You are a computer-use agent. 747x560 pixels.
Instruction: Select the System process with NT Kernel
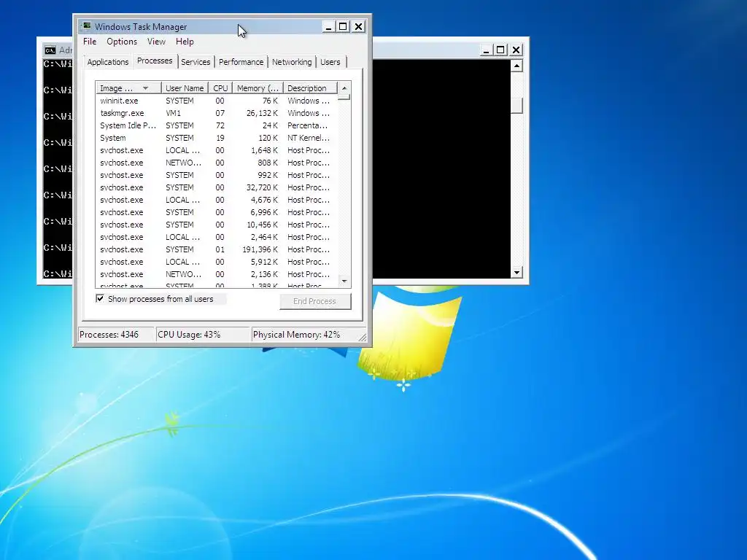click(217, 138)
